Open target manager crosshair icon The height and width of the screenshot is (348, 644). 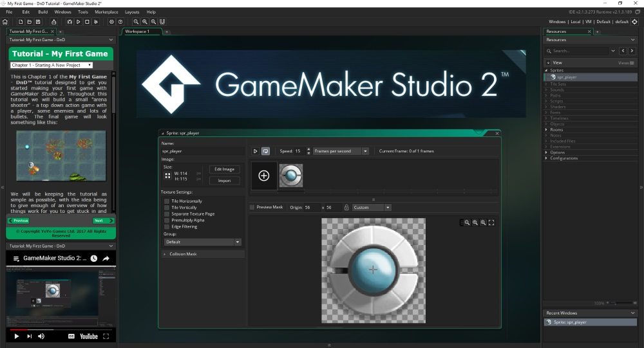tap(634, 22)
